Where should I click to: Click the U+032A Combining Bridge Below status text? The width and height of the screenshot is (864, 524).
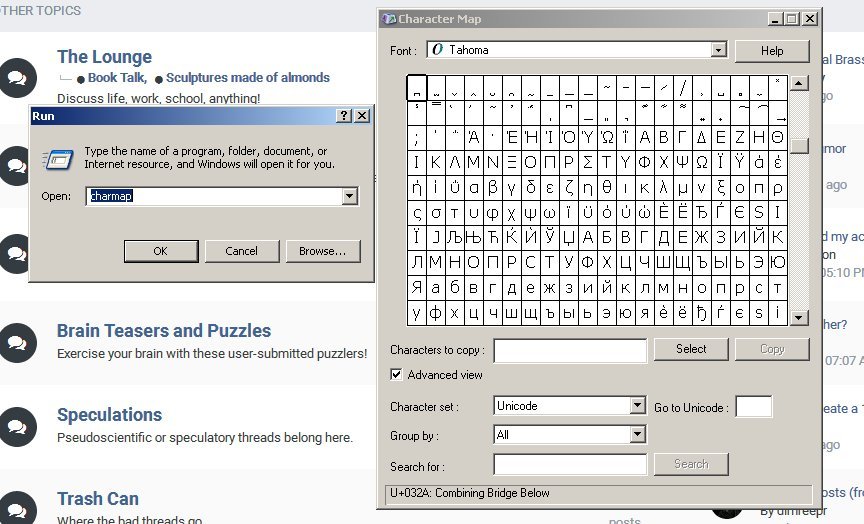point(469,493)
